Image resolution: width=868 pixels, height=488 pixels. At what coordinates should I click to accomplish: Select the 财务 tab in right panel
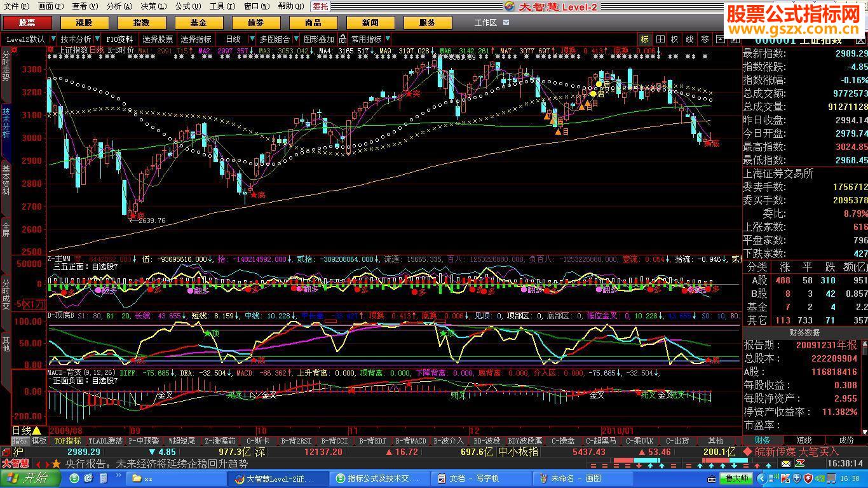click(x=762, y=440)
